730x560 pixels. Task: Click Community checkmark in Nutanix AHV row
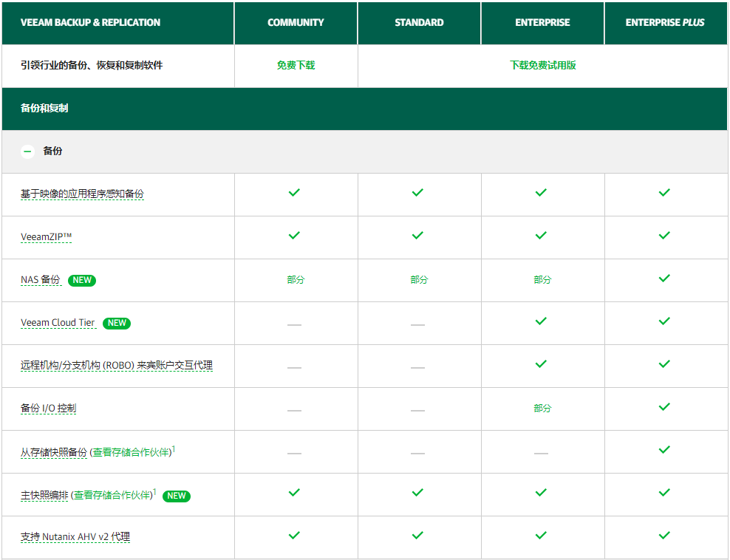pos(294,535)
